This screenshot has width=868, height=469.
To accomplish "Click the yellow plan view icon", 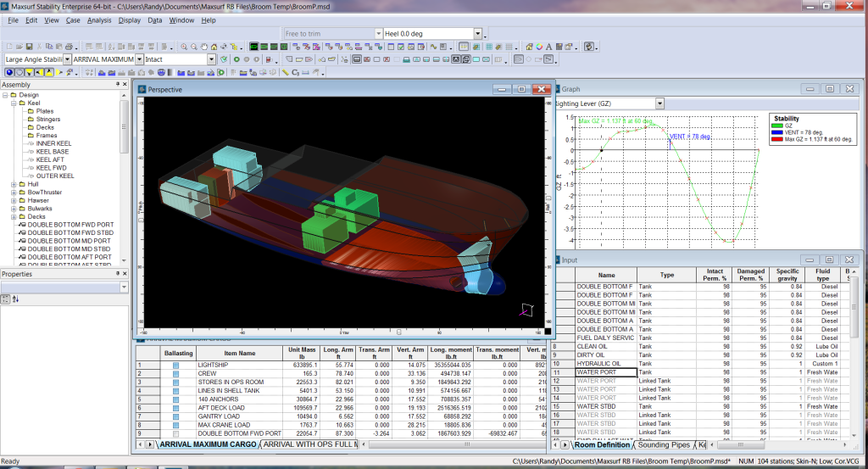I will click(x=29, y=72).
